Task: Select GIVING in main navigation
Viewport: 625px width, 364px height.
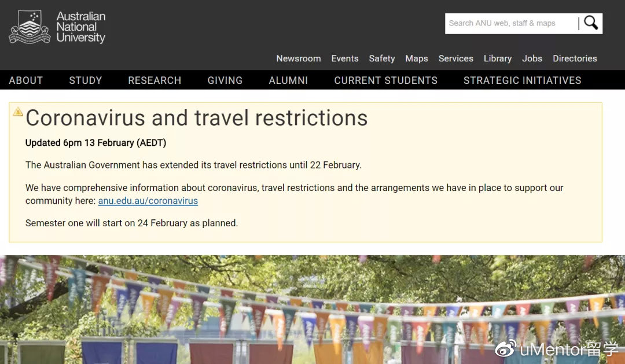Action: (x=225, y=80)
